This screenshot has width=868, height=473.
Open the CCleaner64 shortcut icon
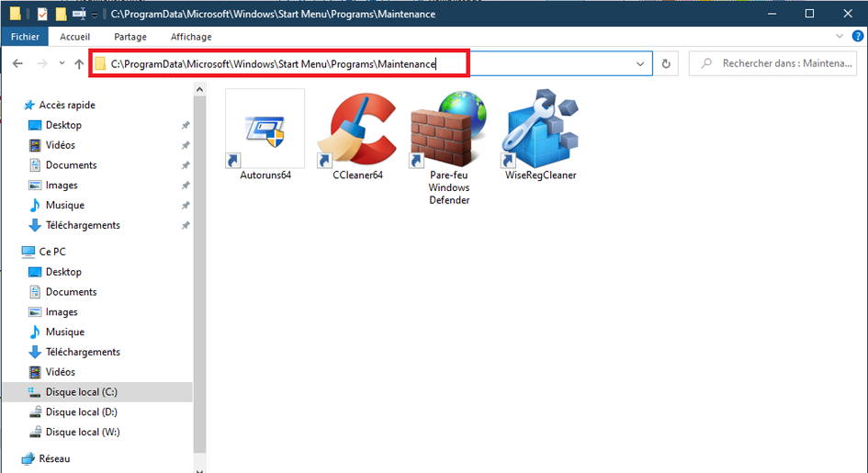tap(357, 130)
